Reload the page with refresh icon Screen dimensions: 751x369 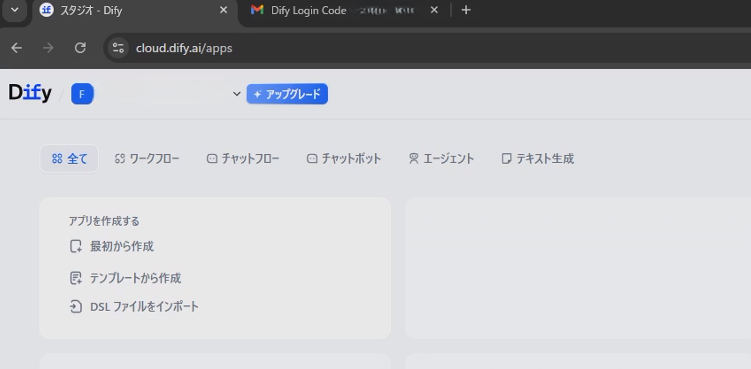tap(80, 48)
